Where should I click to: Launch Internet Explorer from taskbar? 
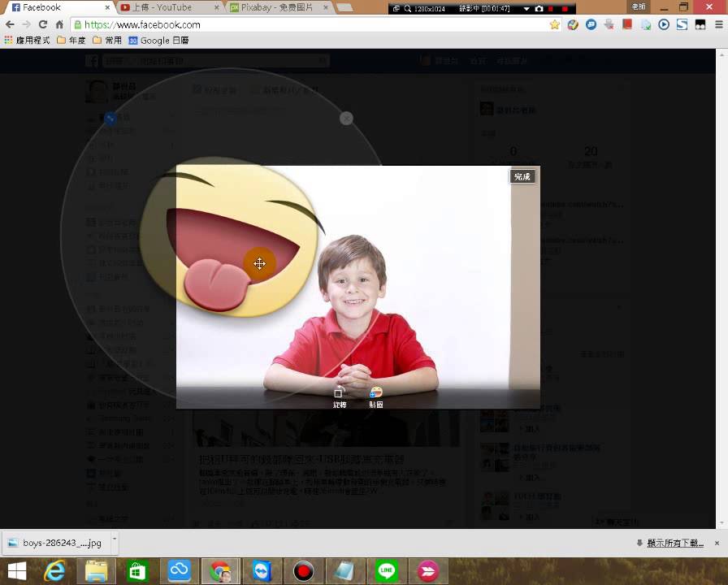(54, 571)
